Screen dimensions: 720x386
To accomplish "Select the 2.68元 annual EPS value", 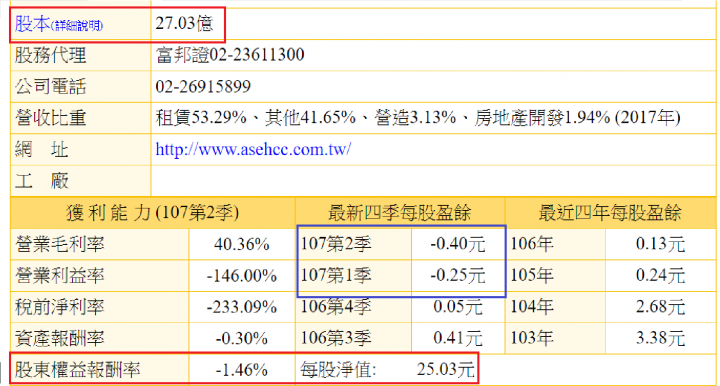I will 660,307.
